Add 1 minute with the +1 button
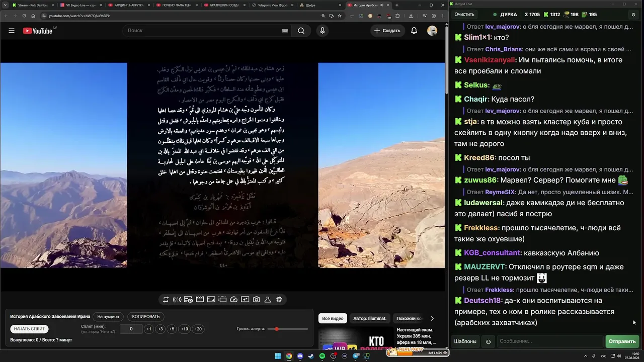 pyautogui.click(x=149, y=329)
